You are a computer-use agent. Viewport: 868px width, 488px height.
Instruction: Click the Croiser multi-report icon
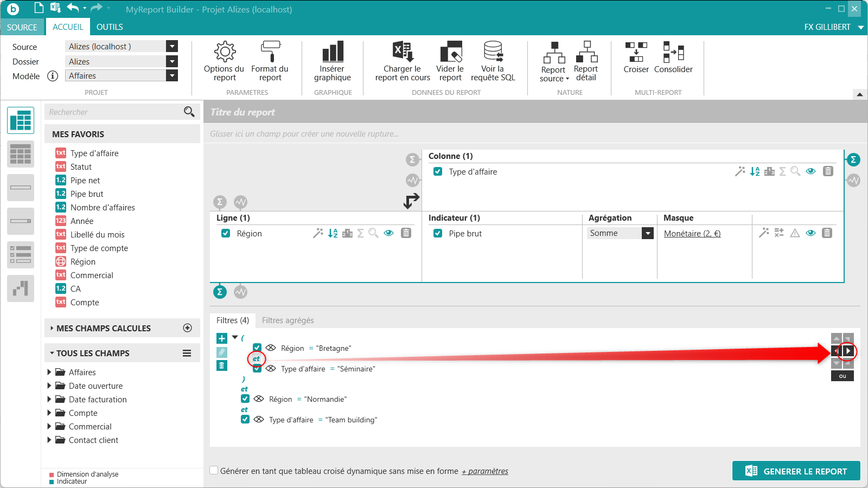click(636, 52)
